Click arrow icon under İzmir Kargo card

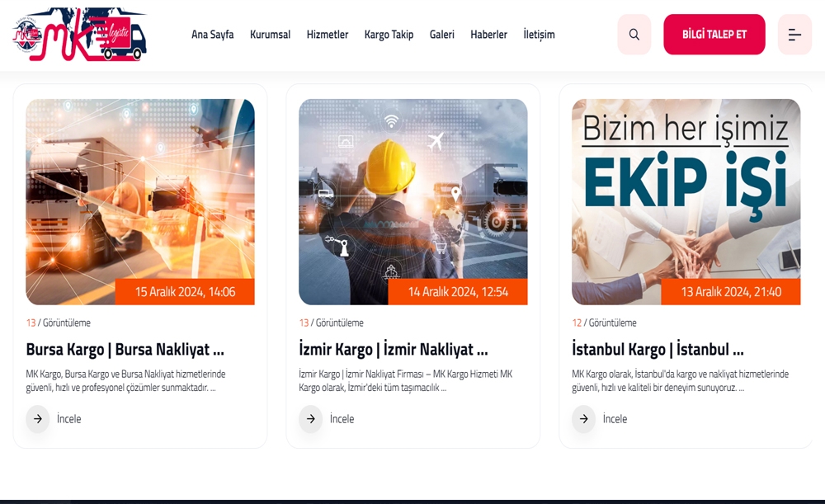(311, 419)
